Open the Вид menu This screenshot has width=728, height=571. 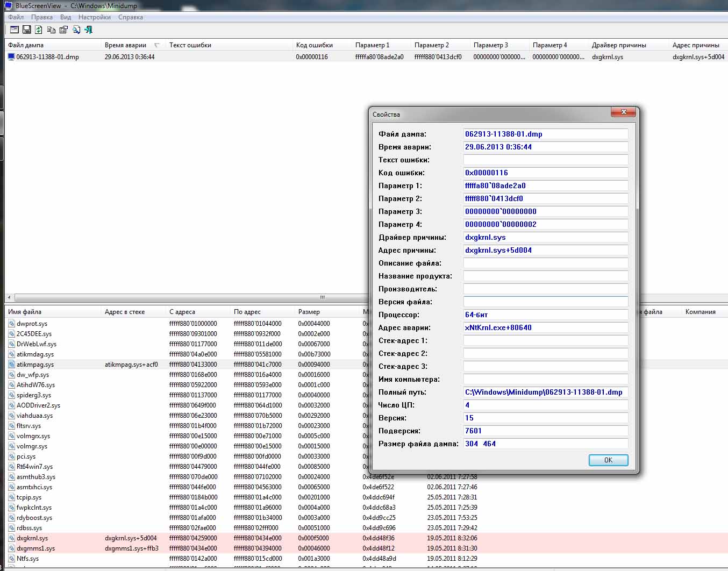tap(66, 17)
